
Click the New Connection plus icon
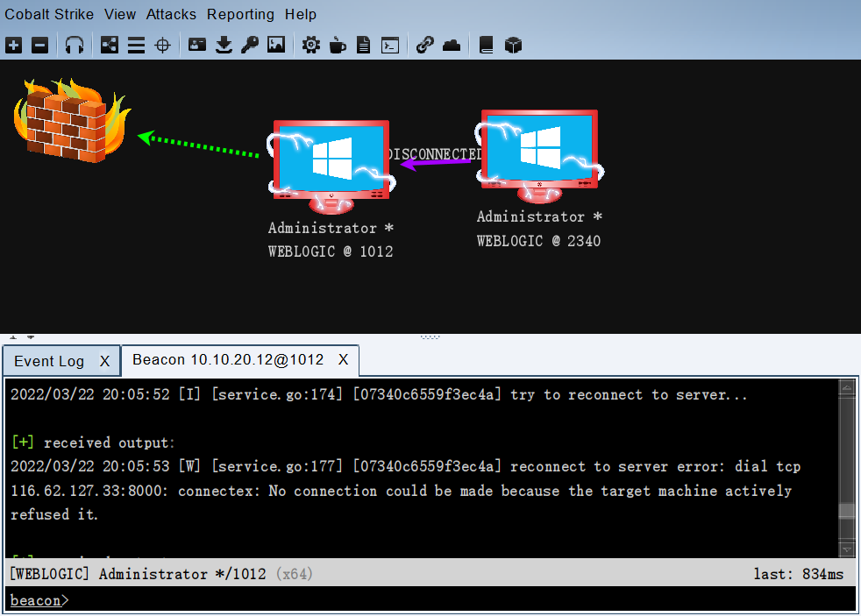pos(14,45)
